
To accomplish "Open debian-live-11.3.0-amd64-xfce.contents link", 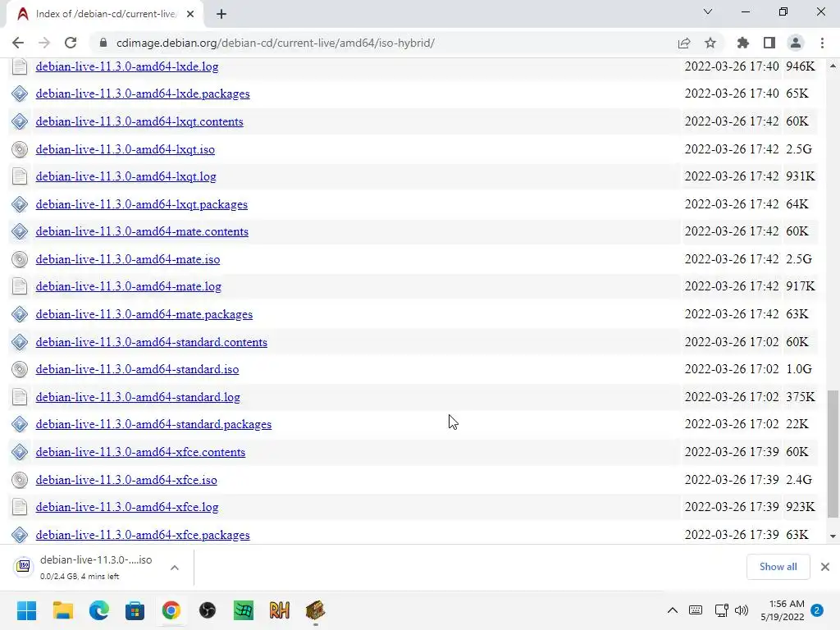I will coord(140,452).
